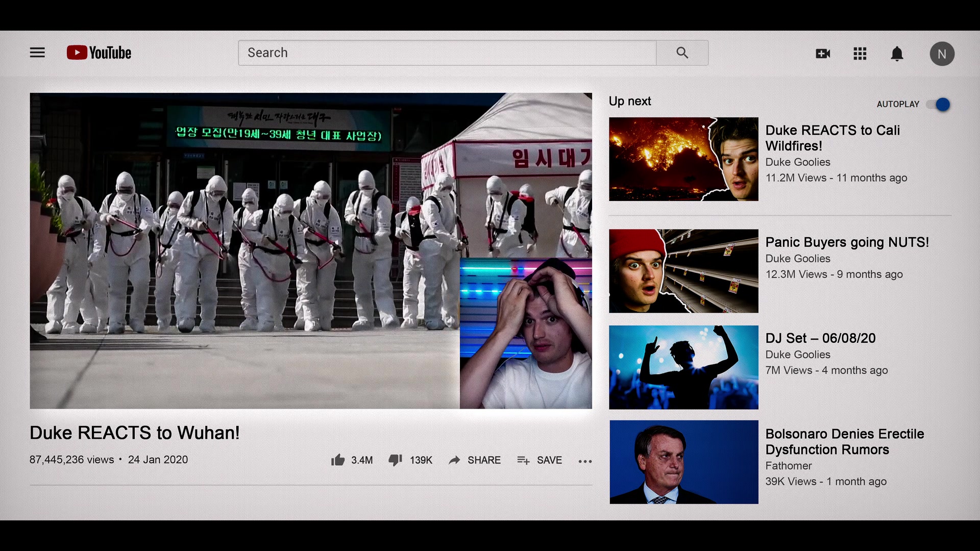
Task: Click the share arrow icon
Action: point(454,460)
